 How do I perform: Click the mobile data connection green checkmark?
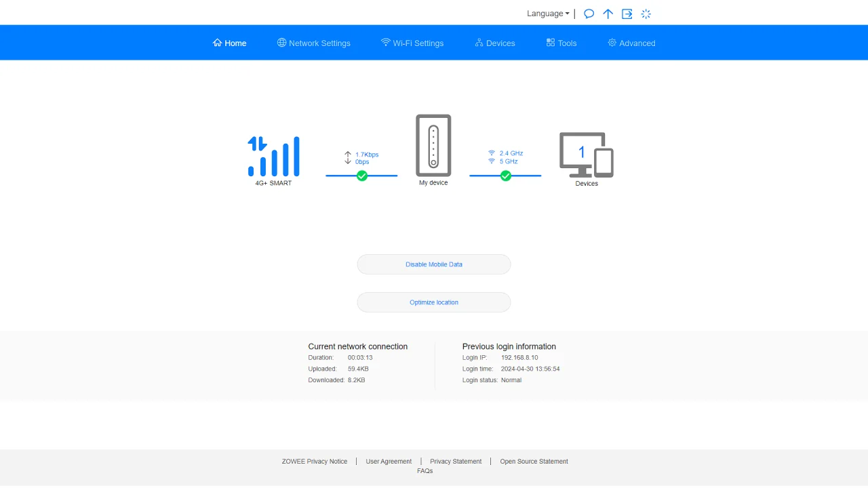[x=362, y=176]
